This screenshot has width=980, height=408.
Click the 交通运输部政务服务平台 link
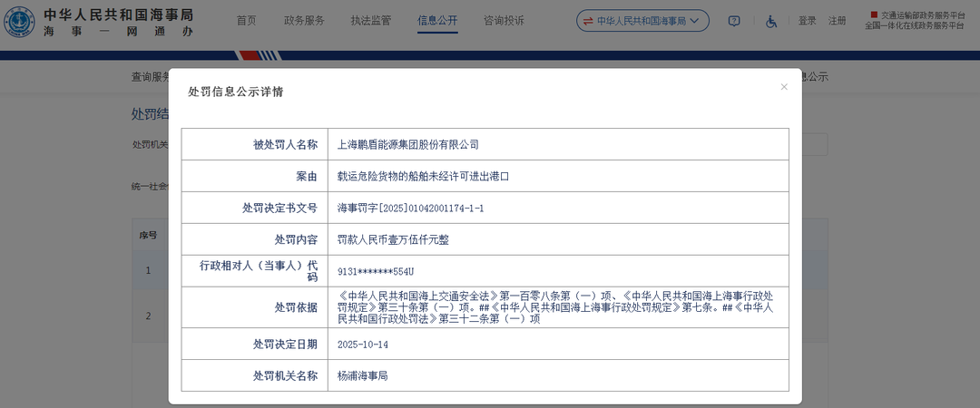point(922,15)
